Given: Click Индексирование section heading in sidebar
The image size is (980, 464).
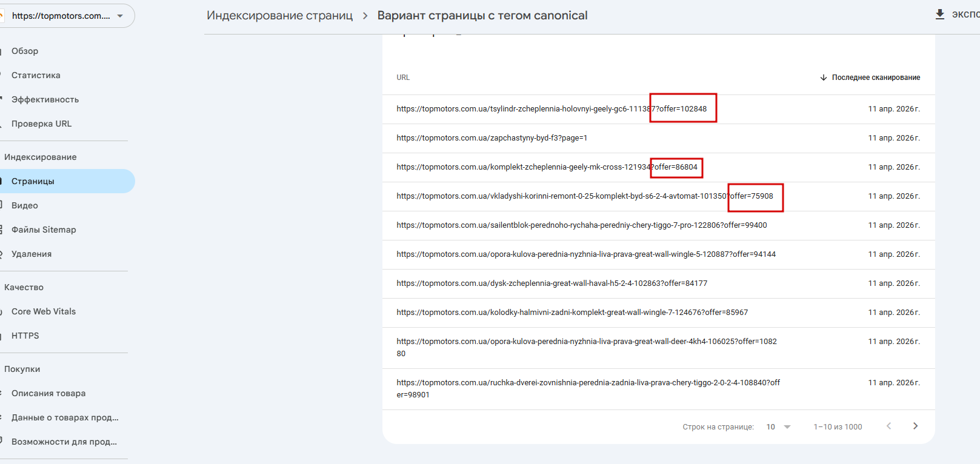Looking at the screenshot, I should pyautogui.click(x=40, y=157).
